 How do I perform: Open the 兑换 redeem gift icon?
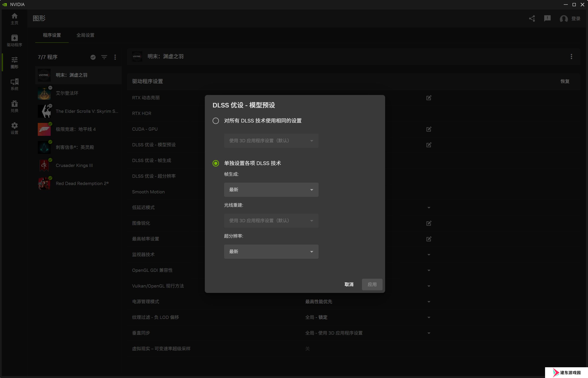(x=14, y=106)
